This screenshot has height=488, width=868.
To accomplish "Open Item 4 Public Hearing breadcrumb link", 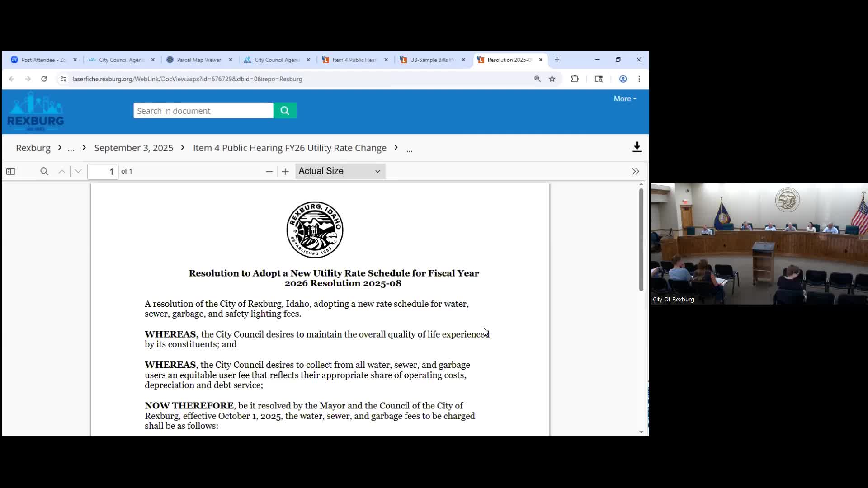I will (289, 148).
